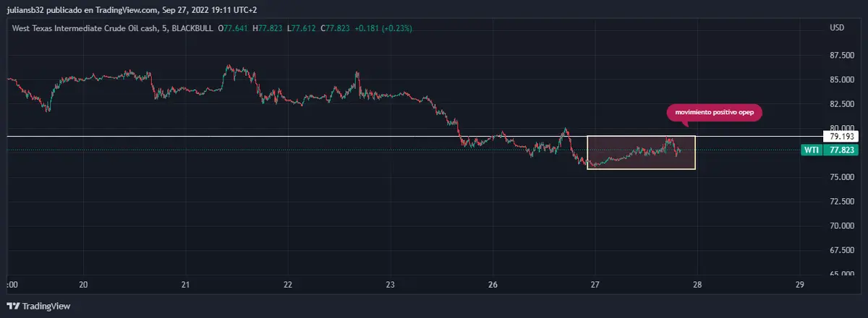Click the 75.000 price axis label

841,177
